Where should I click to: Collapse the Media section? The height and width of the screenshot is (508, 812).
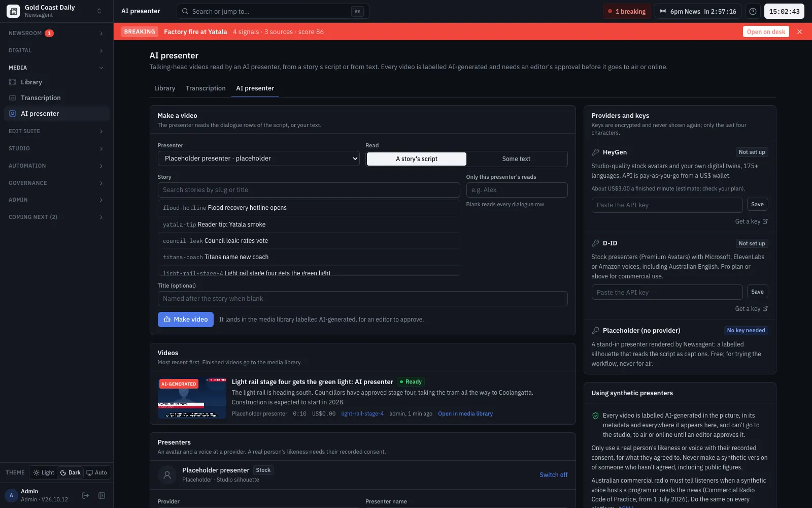[x=57, y=68]
